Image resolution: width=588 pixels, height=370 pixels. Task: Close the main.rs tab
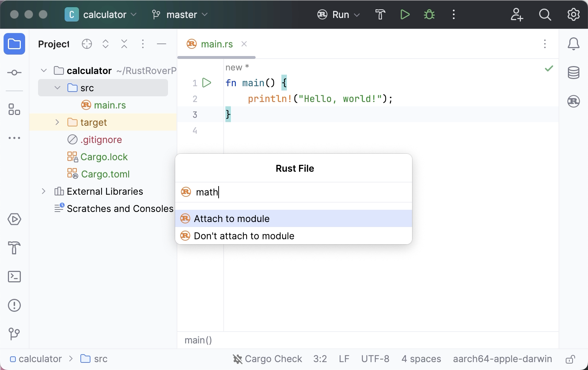coord(244,44)
